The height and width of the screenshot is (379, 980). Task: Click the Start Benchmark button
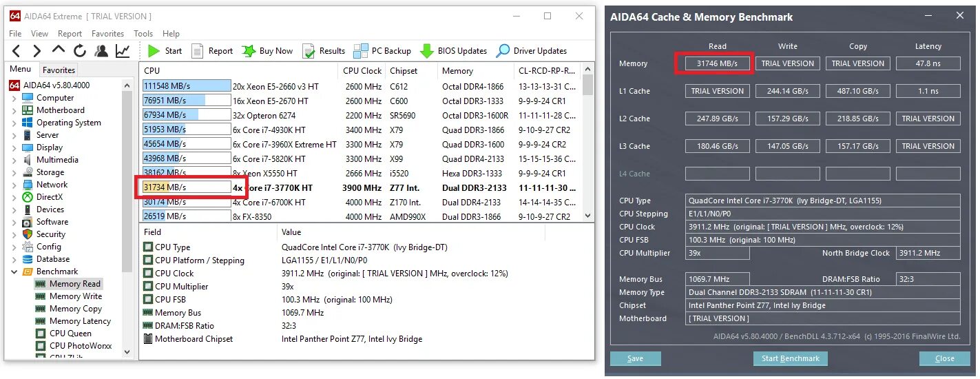(790, 358)
